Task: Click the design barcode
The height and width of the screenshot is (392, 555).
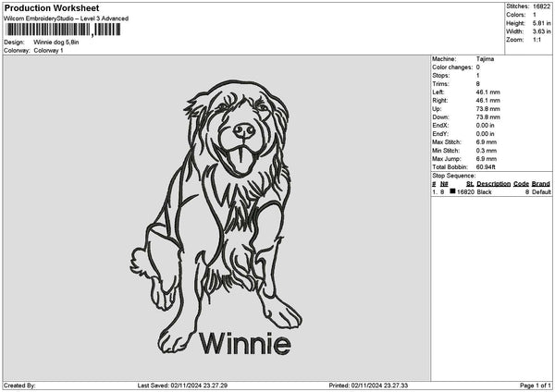Action: 63,30
